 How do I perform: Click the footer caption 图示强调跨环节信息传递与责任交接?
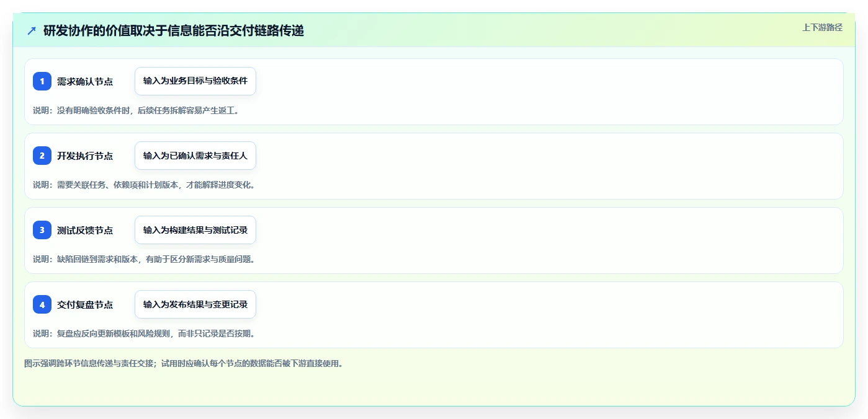click(184, 363)
